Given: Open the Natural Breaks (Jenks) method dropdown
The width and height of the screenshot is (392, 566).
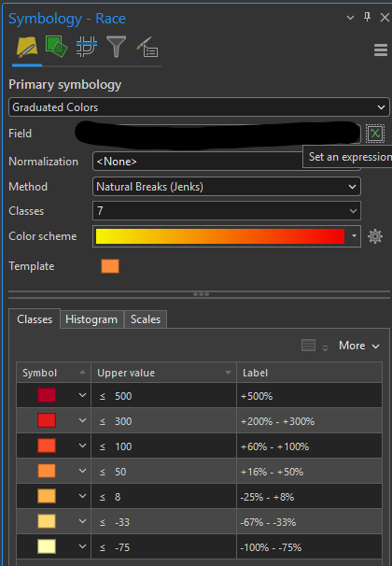Looking at the screenshot, I should pyautogui.click(x=227, y=187).
